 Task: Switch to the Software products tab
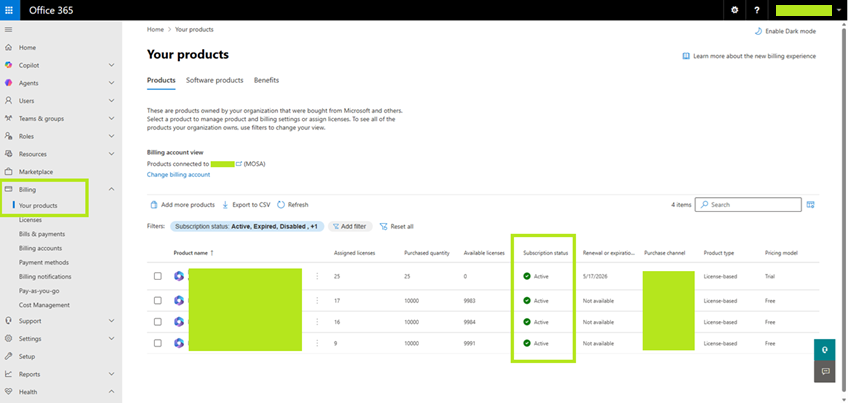[x=215, y=80]
